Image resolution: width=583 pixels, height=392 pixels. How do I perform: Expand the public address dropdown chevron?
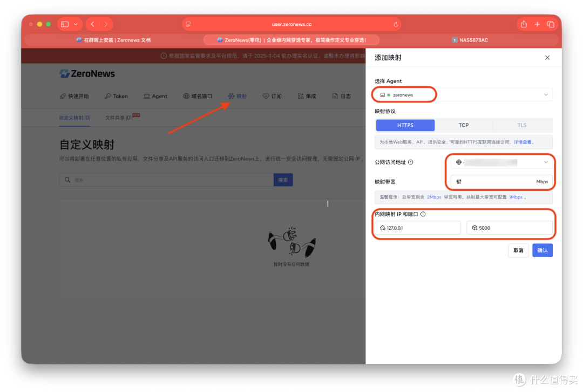click(x=546, y=162)
